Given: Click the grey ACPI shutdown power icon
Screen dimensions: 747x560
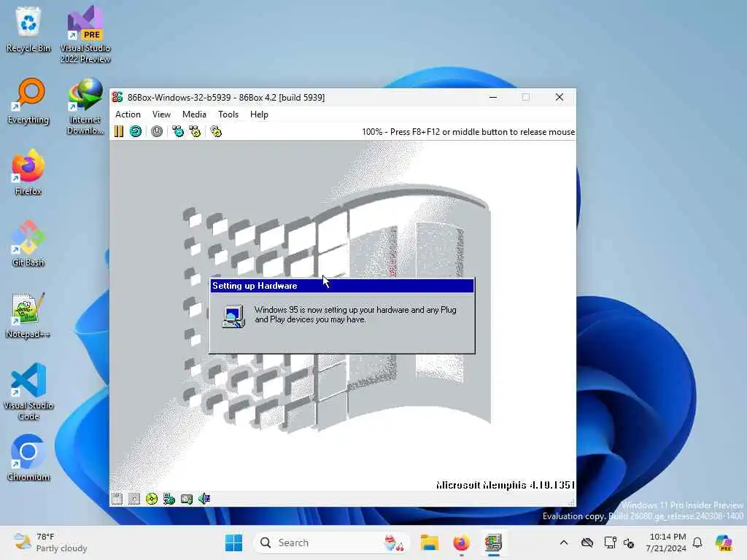Looking at the screenshot, I should (x=157, y=131).
